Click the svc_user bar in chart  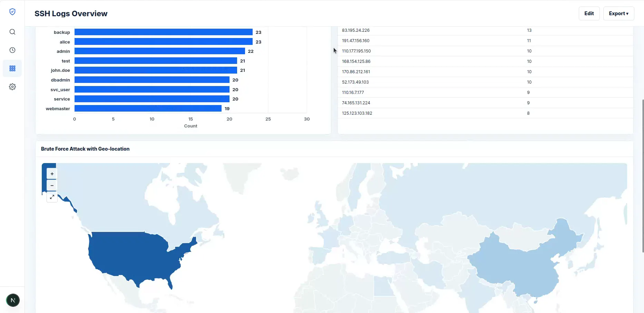coord(152,89)
